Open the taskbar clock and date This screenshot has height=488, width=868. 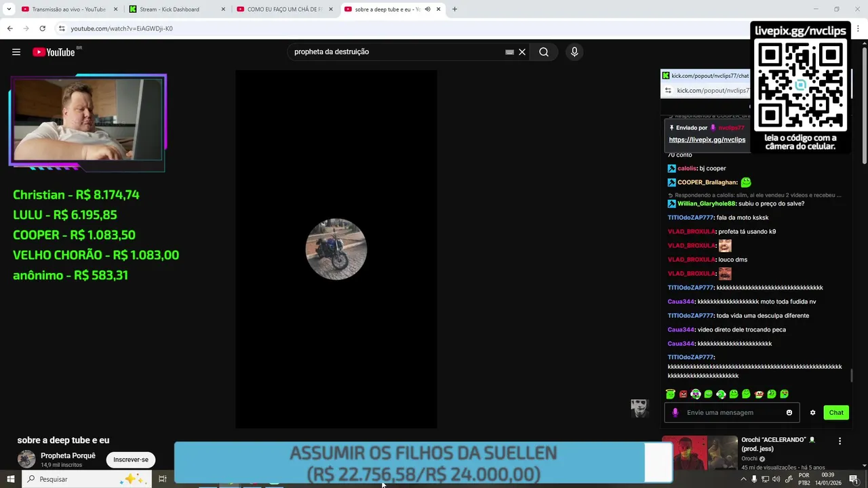tap(828, 479)
